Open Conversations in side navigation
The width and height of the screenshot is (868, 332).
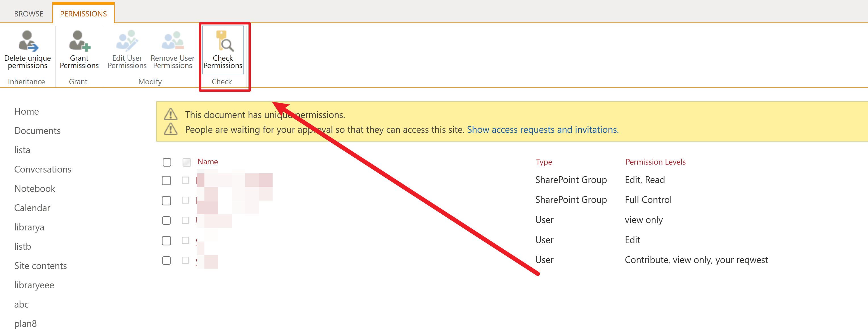tap(43, 169)
